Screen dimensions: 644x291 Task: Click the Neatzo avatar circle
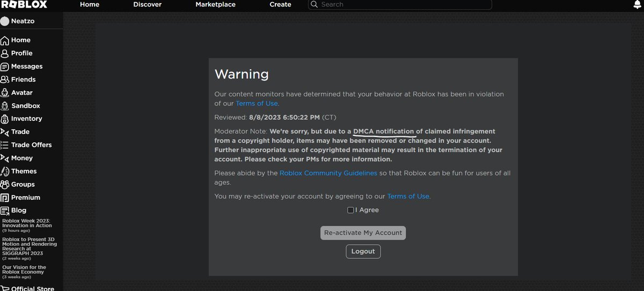click(x=5, y=21)
